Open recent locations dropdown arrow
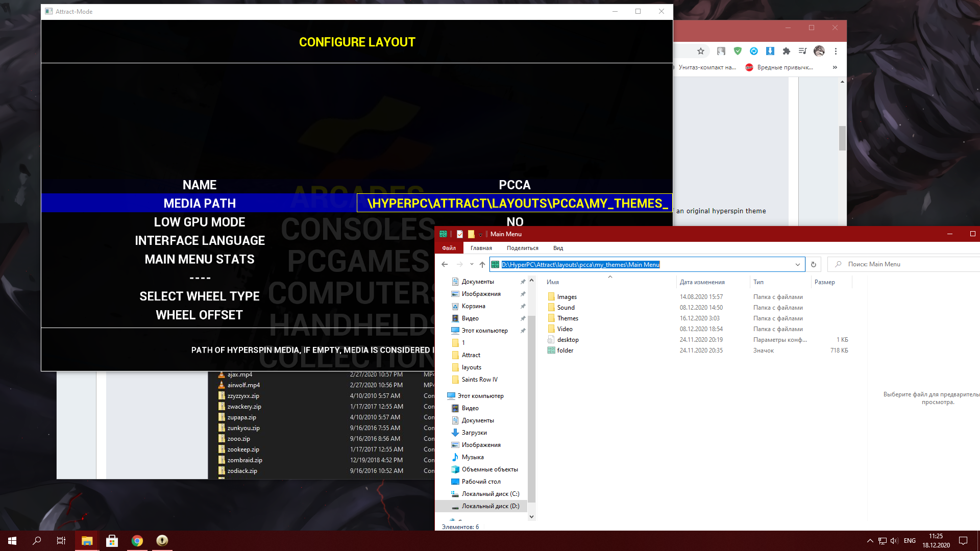Screen dimensions: 980x551 [472, 264]
